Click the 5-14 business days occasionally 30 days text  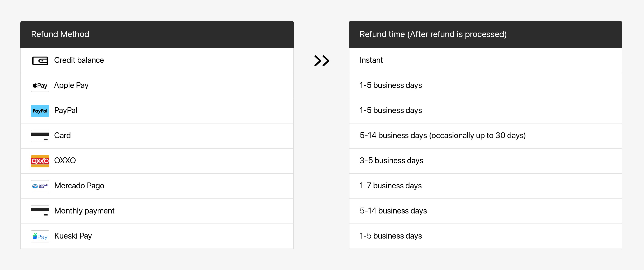point(442,135)
